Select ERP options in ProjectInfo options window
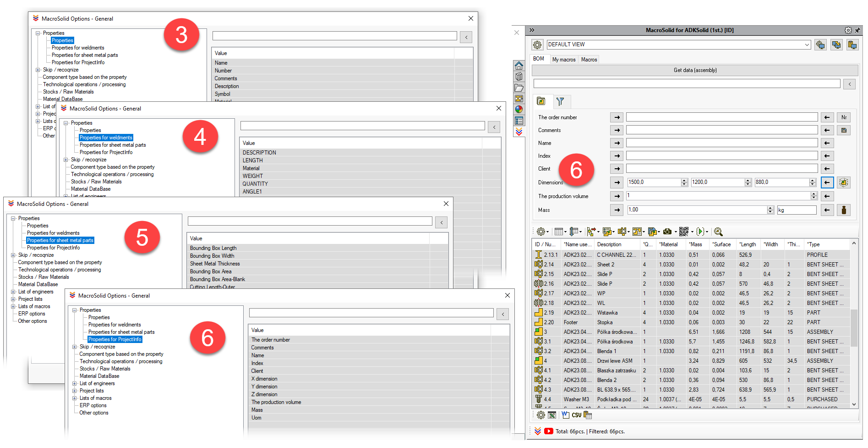The image size is (868, 448). 93,406
